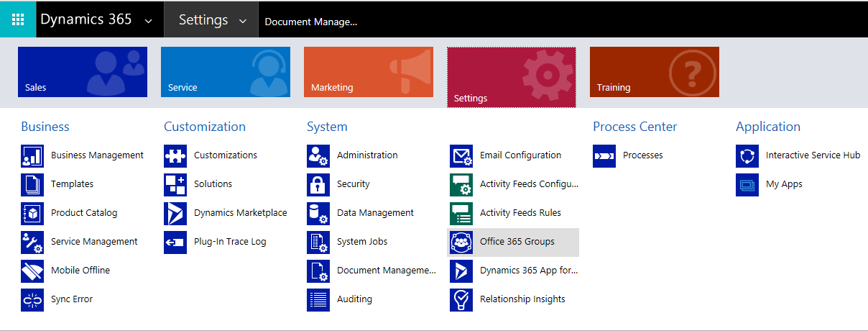Go to Dynamics Marketplace link
Image resolution: width=868 pixels, height=331 pixels.
[x=241, y=213]
